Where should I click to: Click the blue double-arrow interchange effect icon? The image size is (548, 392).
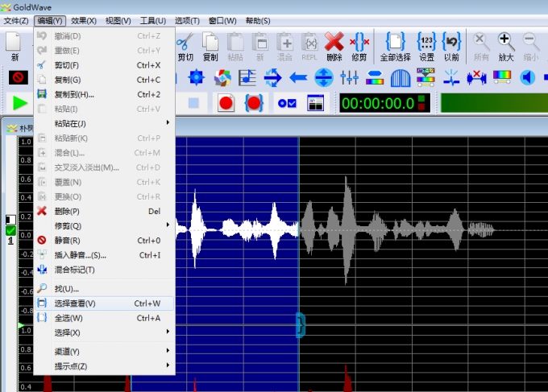(272, 77)
